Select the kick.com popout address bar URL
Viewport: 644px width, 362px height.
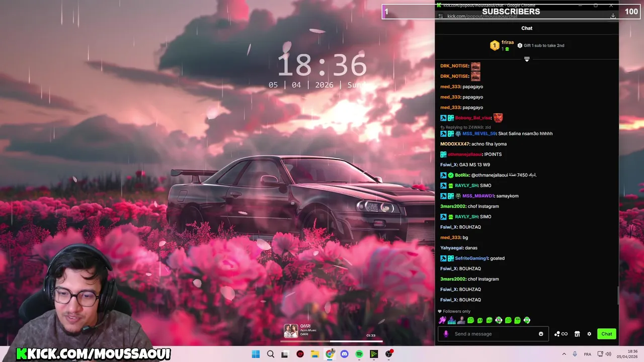[x=482, y=16]
